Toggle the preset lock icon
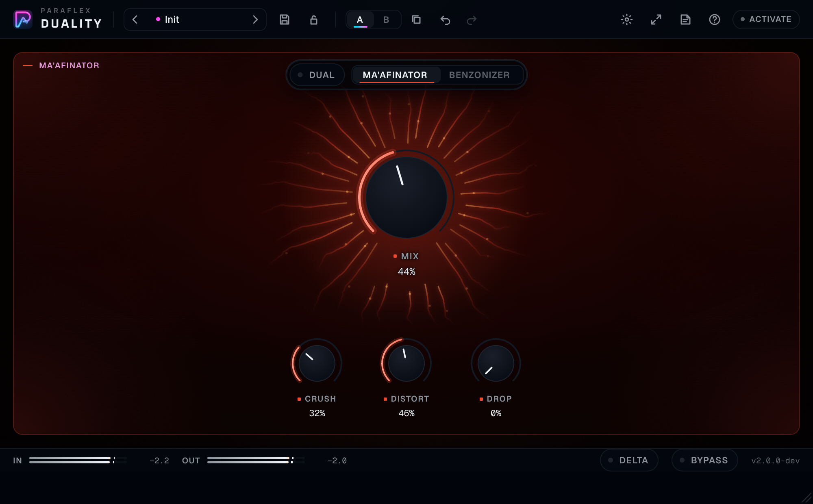813x504 pixels. tap(314, 20)
